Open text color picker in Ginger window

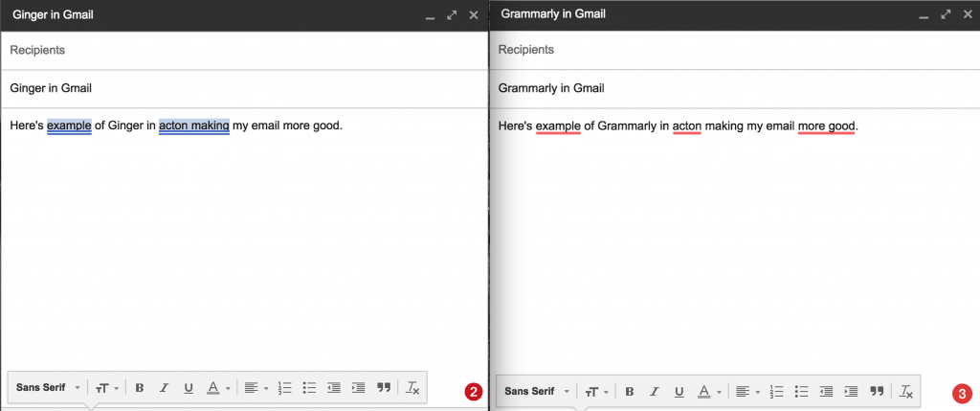(x=217, y=388)
